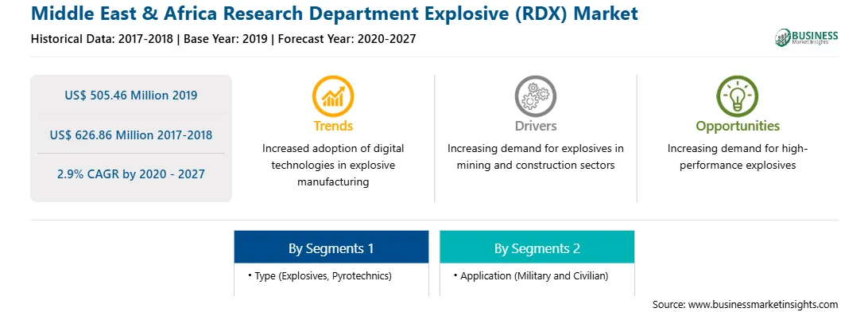Click the Drivers heading text
Image resolution: width=868 pixels, height=312 pixels.
point(535,126)
